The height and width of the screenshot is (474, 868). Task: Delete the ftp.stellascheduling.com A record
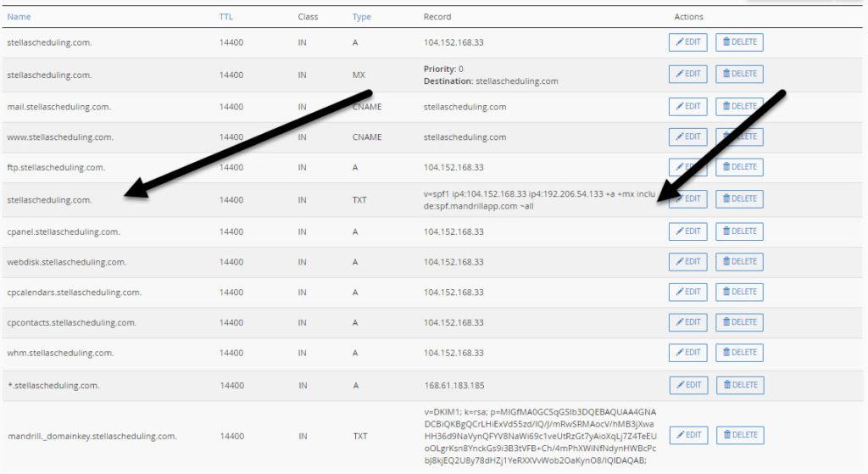[x=739, y=167]
